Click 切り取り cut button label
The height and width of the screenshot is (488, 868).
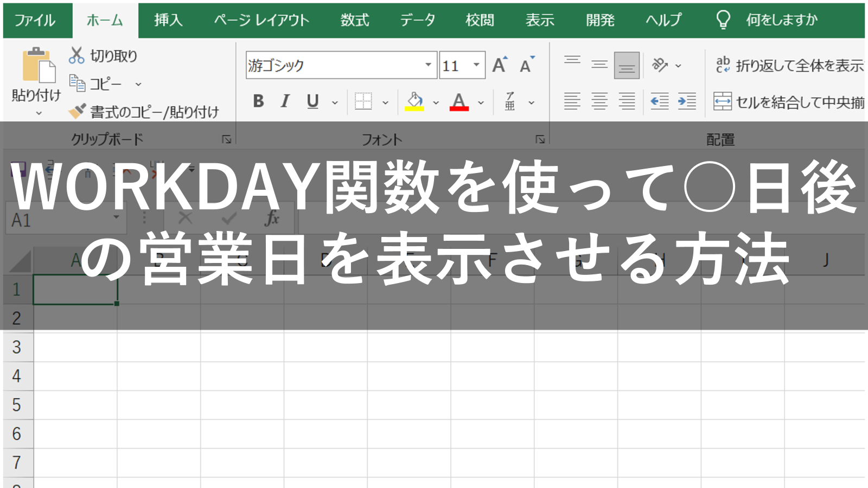coord(113,56)
